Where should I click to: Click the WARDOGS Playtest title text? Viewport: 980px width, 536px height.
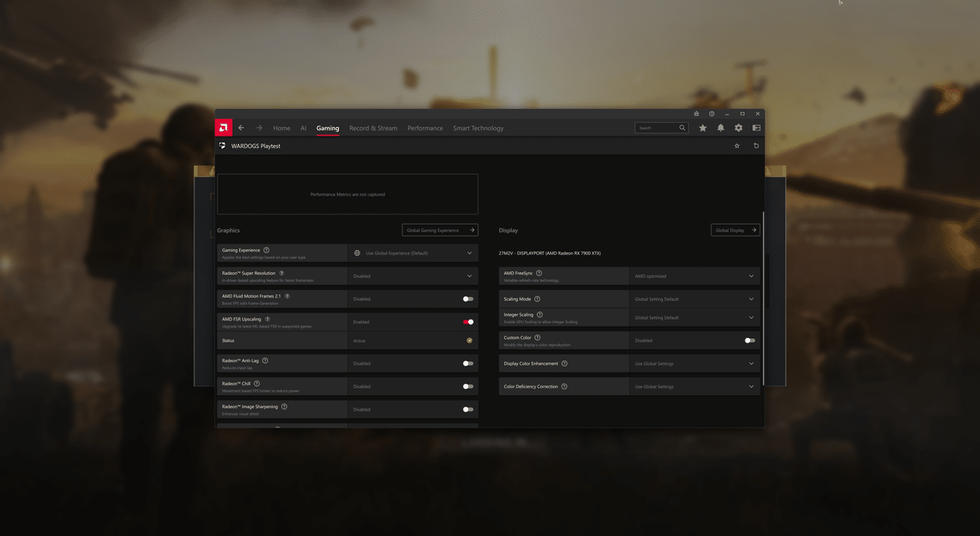click(x=256, y=146)
